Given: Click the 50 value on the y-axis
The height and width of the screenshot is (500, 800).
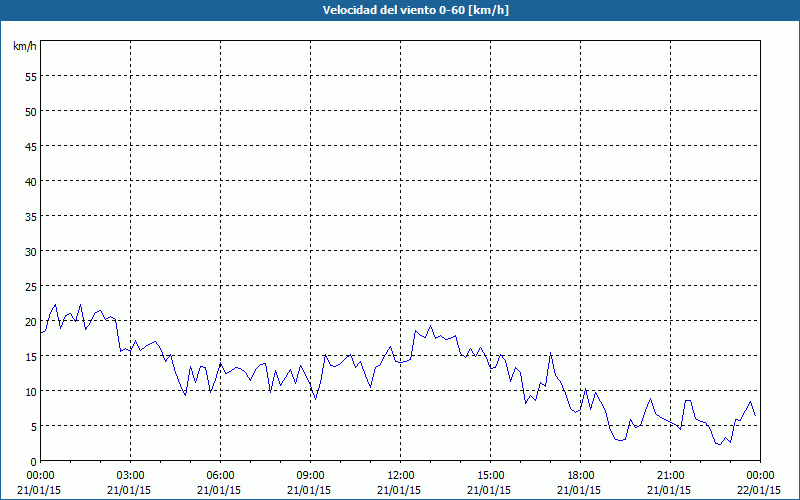Looking at the screenshot, I should tap(31, 112).
